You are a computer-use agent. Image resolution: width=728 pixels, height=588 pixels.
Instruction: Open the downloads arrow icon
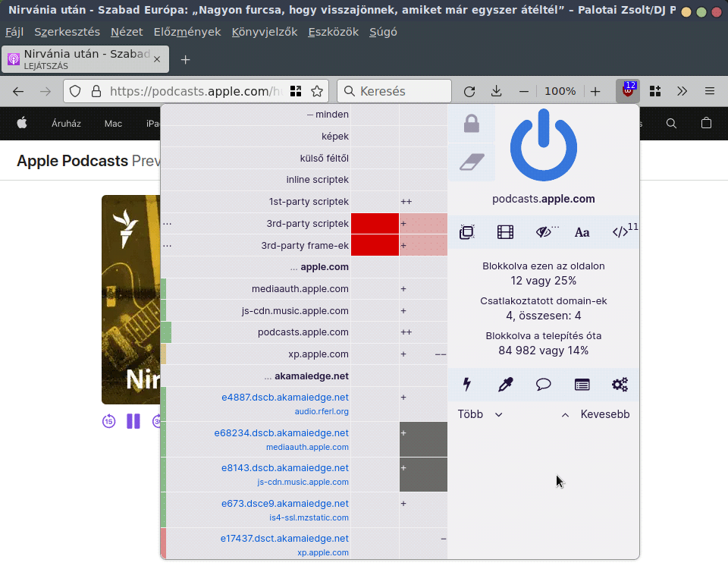[496, 91]
